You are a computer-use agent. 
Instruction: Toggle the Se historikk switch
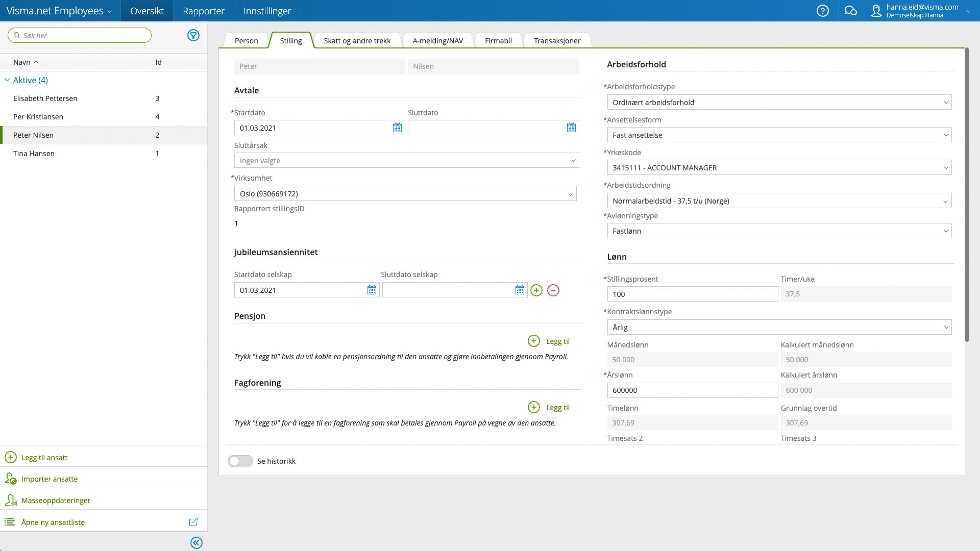240,461
